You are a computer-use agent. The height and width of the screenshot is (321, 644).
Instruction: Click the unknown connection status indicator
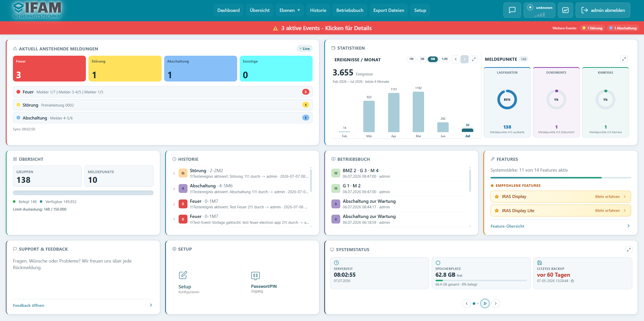[539, 10]
